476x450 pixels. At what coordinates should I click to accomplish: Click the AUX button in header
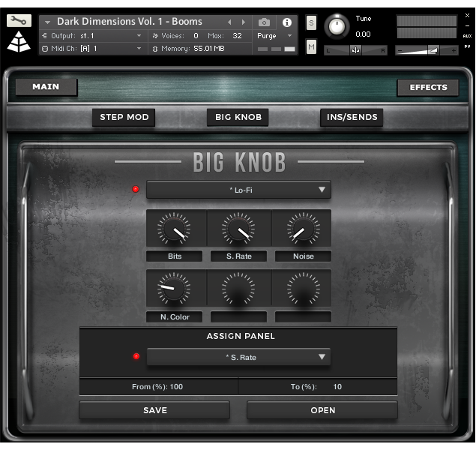[x=467, y=35]
